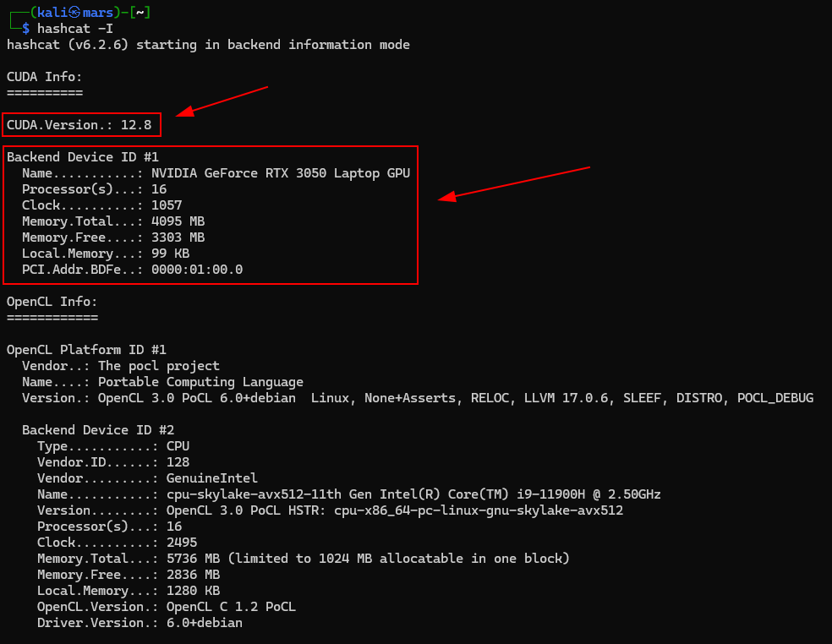832x644 pixels.
Task: Select the OpenCL Platform ID #1 line
Action: click(x=86, y=349)
